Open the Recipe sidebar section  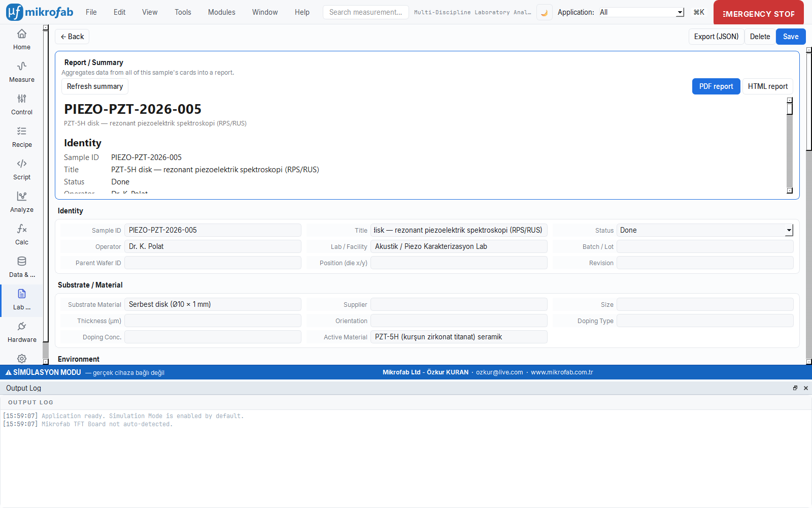21,137
